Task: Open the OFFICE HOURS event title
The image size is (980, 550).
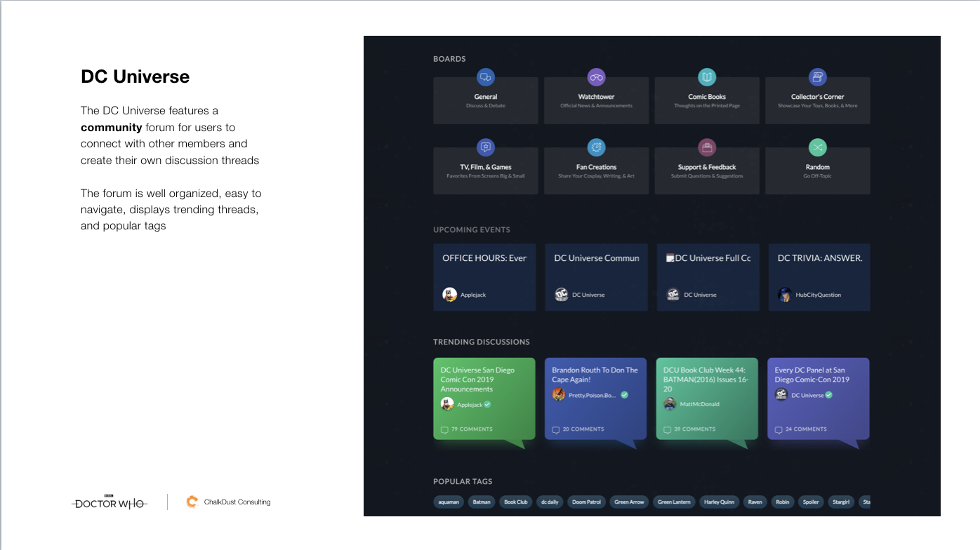Action: [484, 258]
